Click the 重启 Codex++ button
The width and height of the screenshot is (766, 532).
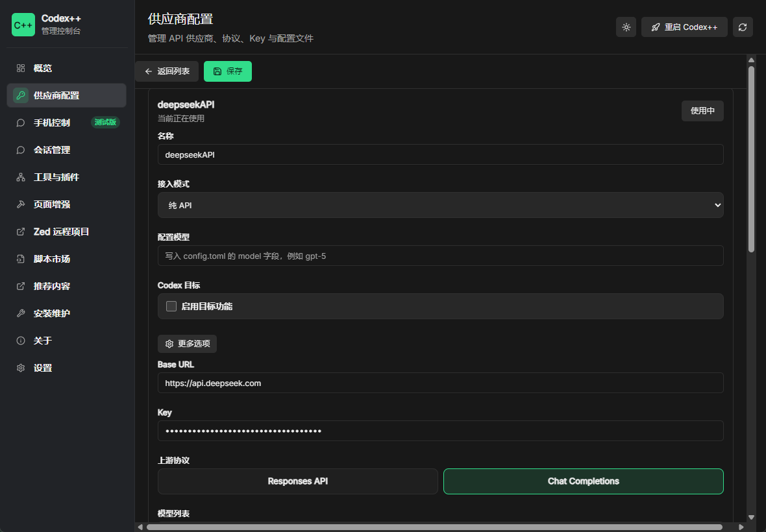click(x=684, y=27)
